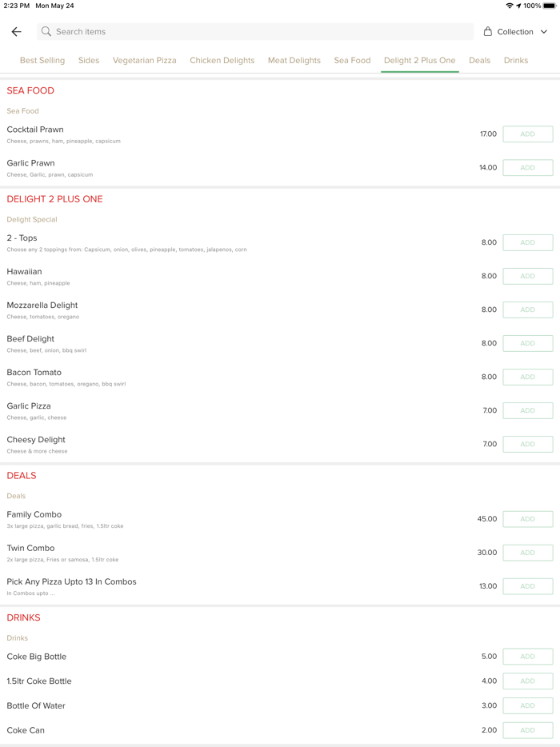Open the Beef Delight item

[x=31, y=339]
